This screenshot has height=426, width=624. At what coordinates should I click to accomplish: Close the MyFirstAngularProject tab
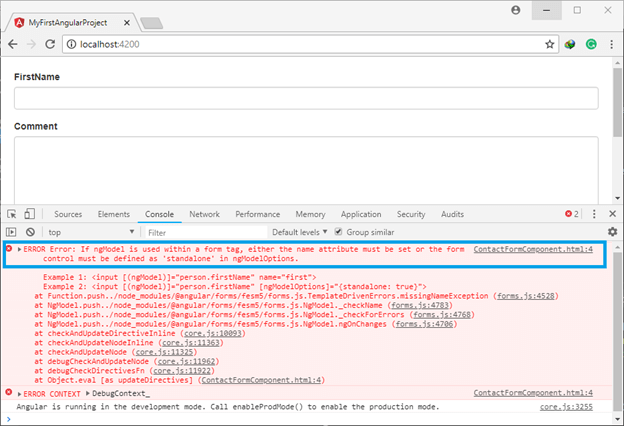tap(127, 23)
